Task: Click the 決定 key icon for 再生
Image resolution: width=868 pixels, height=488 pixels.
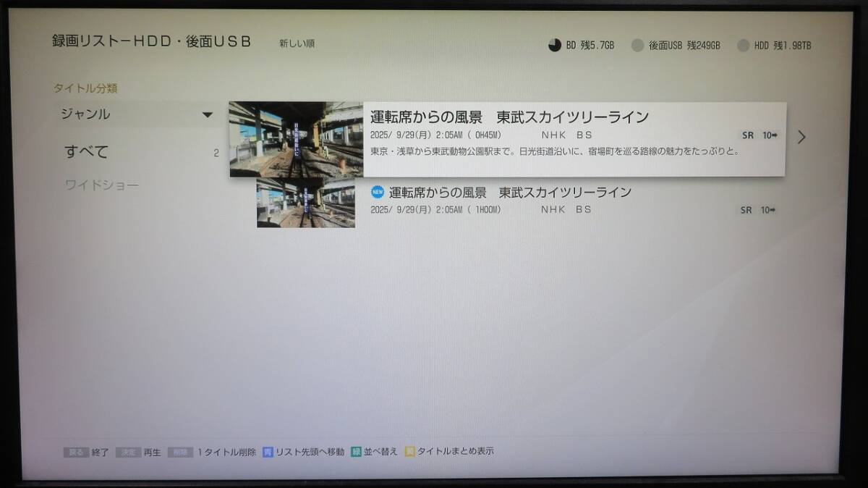Action: click(x=128, y=452)
